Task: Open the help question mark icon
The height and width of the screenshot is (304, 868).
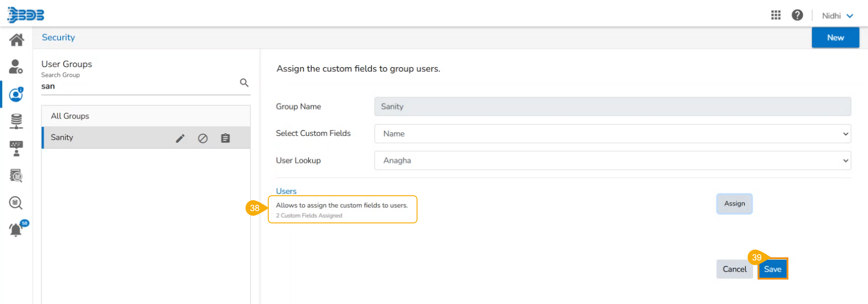Action: [x=797, y=15]
